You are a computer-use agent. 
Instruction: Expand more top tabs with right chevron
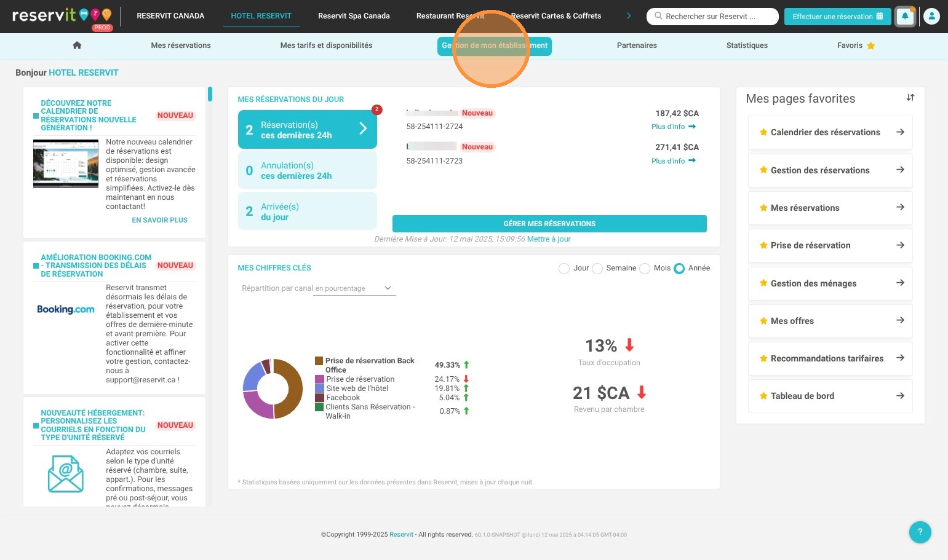coord(629,16)
